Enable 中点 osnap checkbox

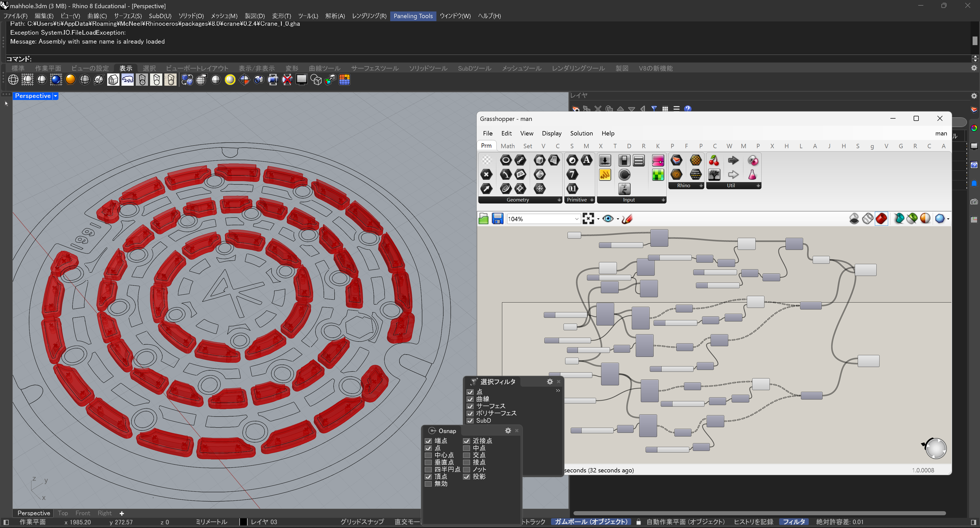point(467,448)
